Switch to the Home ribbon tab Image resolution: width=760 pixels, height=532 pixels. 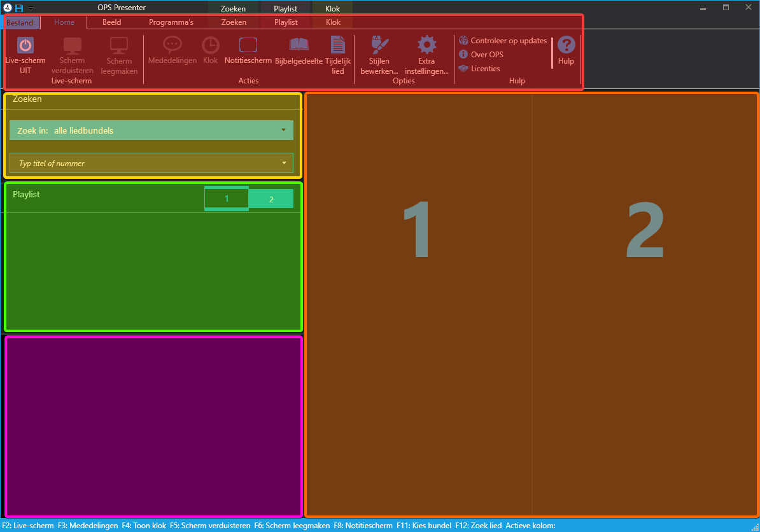click(64, 22)
